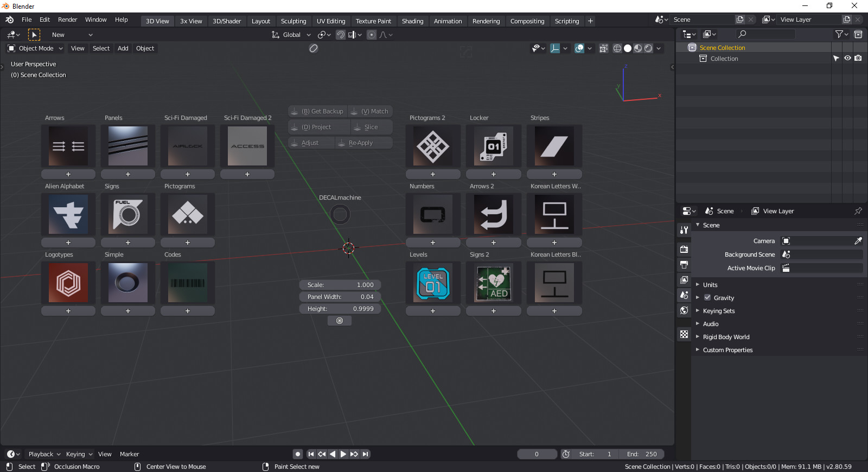Viewport: 868px width, 472px height.
Task: Open the Object Mode dropdown
Action: [x=35, y=48]
